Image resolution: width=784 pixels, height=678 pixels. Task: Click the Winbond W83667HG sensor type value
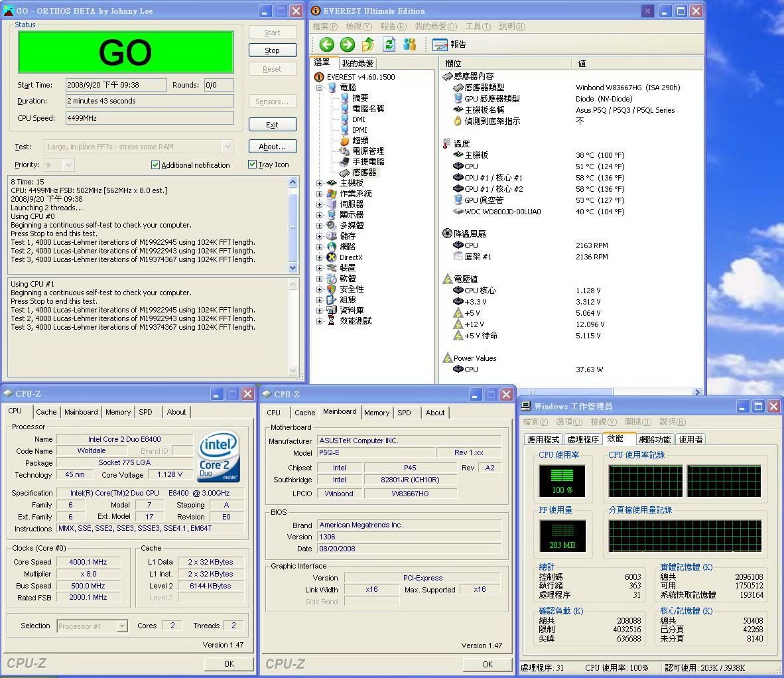click(x=627, y=88)
